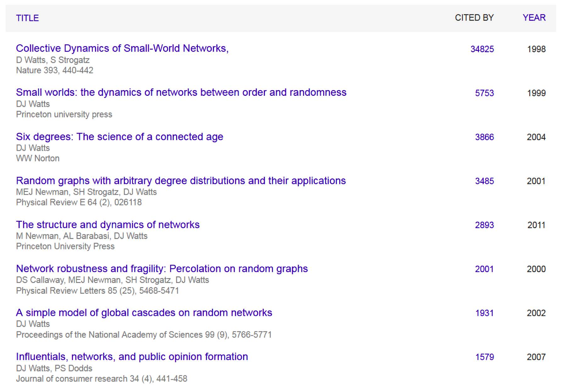View the 2001 citations for Network robustness
Viewport: 566px width, 392px height.
(484, 269)
